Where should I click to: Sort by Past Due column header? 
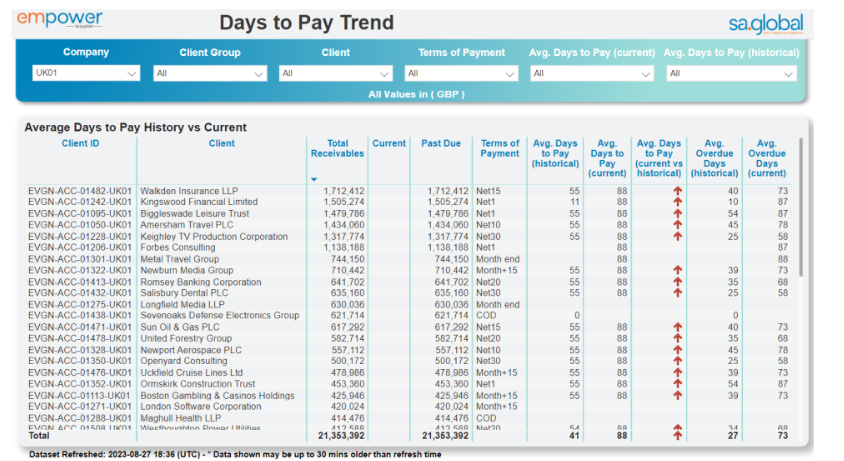click(441, 143)
